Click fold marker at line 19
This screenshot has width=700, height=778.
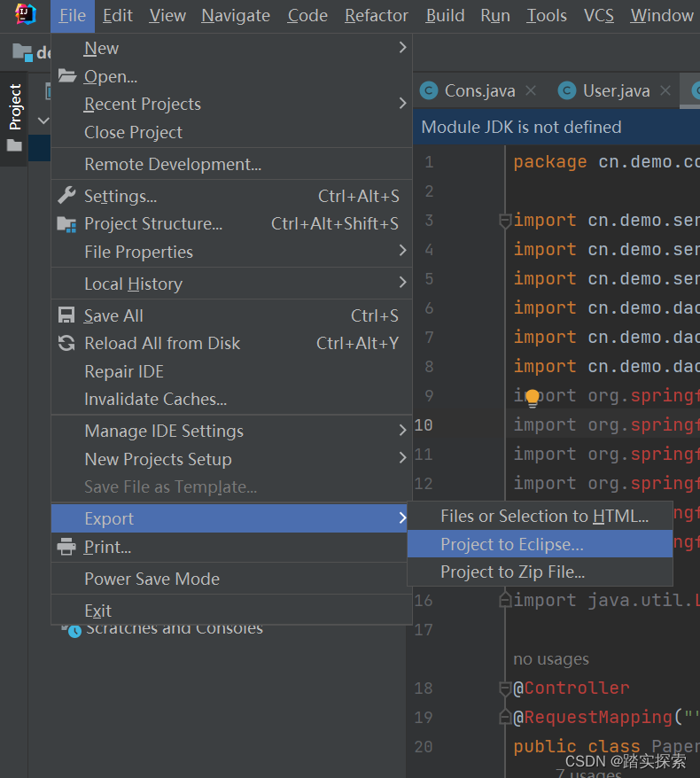click(505, 717)
